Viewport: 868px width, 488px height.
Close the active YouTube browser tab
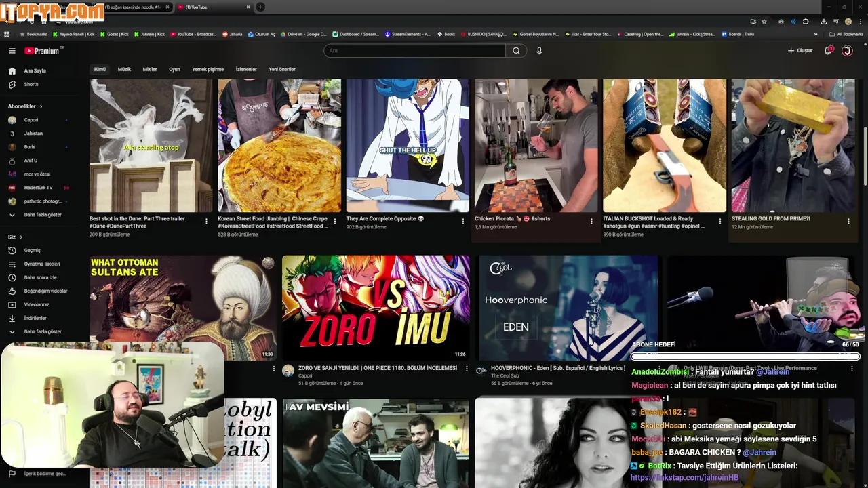click(248, 7)
